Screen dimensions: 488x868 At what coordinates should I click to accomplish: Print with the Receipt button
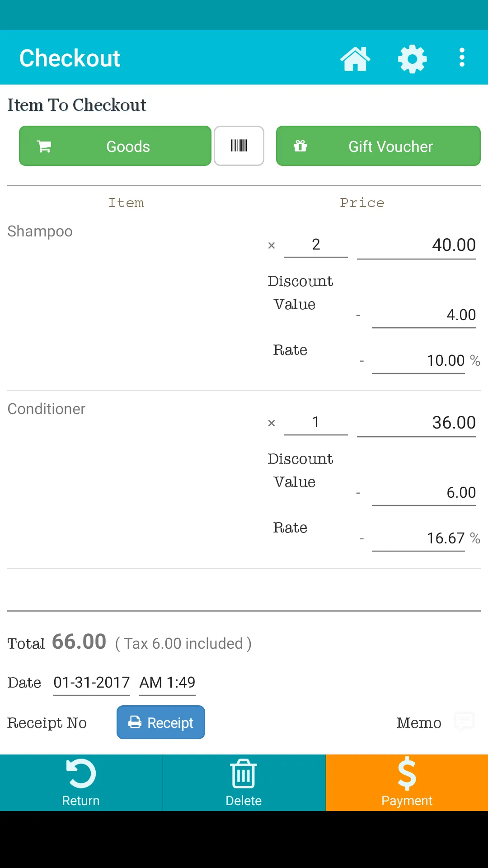[161, 722]
